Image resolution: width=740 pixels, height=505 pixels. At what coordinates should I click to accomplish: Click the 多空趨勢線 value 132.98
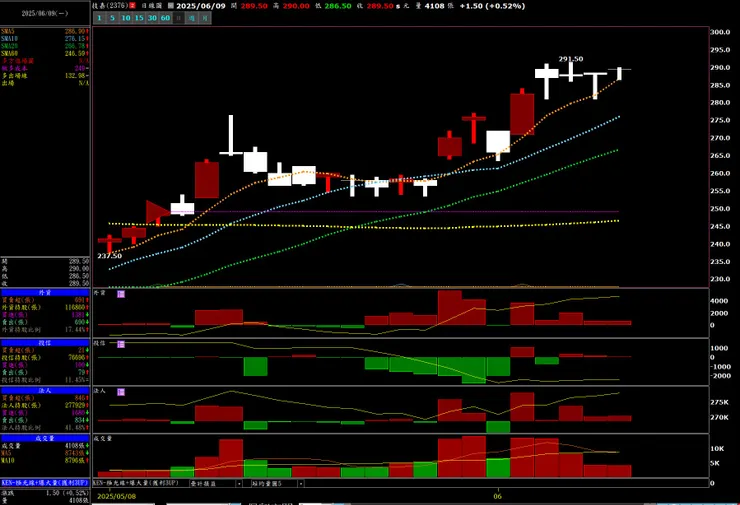pos(75,76)
